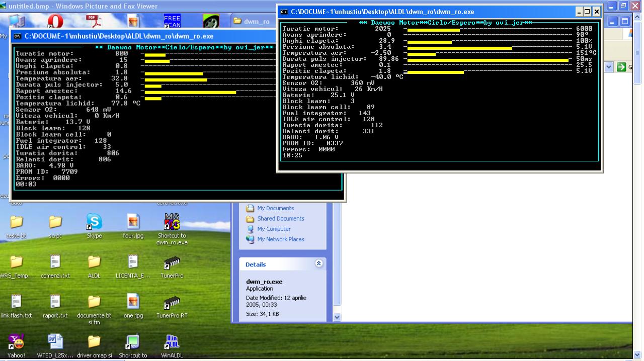Select the 'Errors: 0000' line in front console
This screenshot has height=361, width=644.
(x=308, y=149)
